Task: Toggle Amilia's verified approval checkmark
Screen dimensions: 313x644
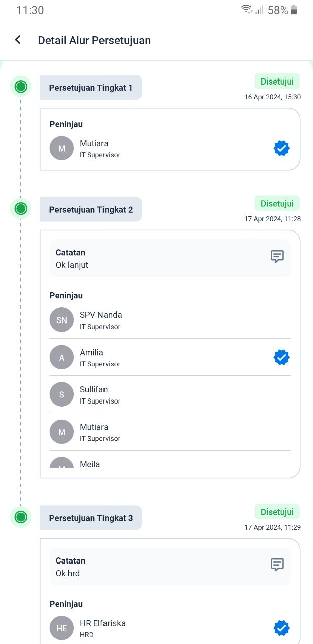Action: [281, 357]
